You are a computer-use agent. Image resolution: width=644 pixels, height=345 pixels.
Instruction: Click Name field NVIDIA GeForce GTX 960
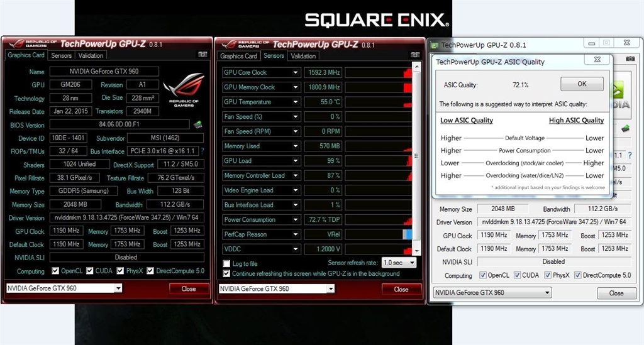point(104,72)
